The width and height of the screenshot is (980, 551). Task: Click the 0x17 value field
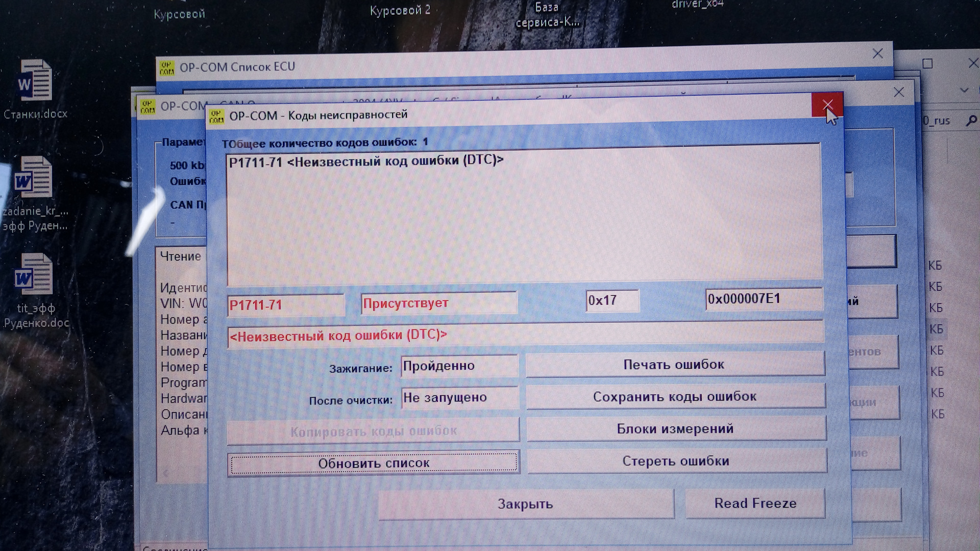point(612,300)
